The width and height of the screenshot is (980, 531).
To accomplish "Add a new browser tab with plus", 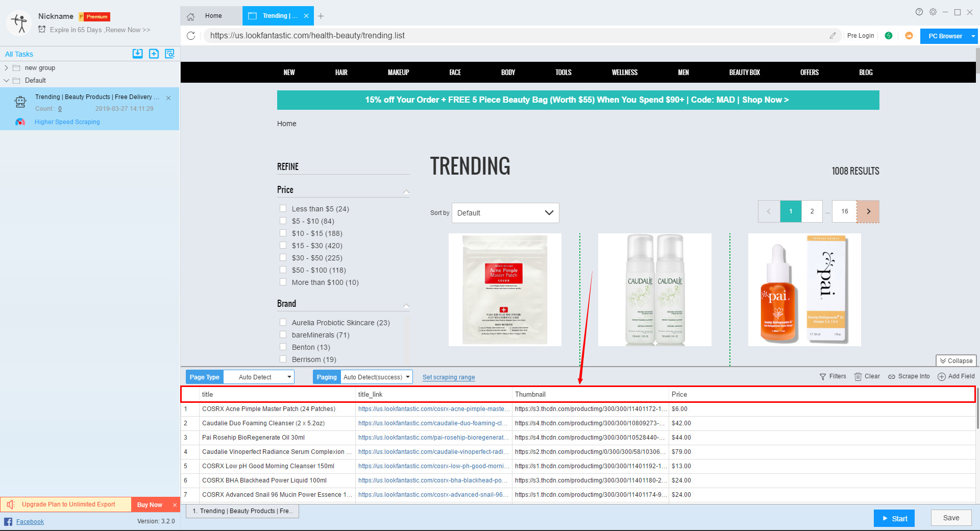I will [x=321, y=16].
